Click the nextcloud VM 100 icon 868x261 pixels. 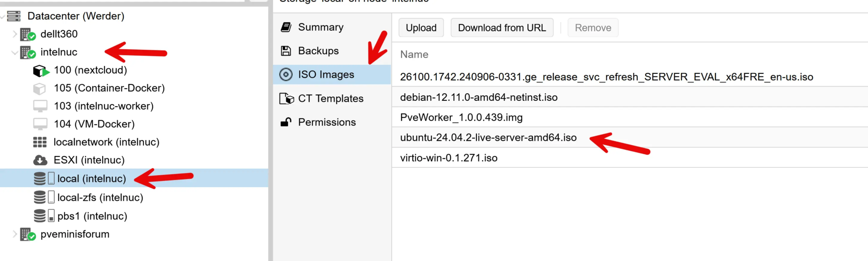[x=40, y=71]
